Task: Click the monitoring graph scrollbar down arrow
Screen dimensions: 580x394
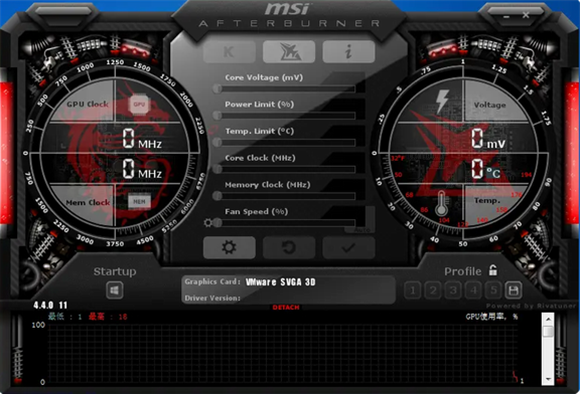Action: point(548,379)
